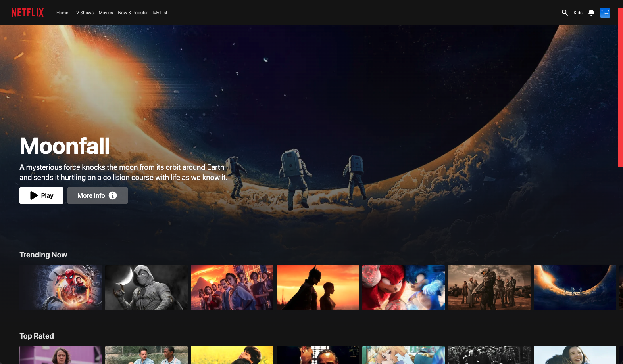Open the blue profile avatar

pyautogui.click(x=605, y=13)
